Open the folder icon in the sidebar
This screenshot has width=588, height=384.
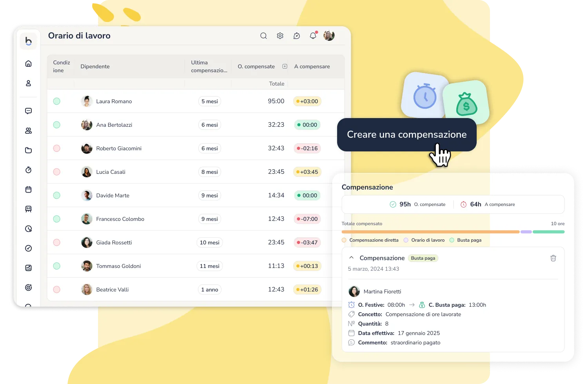click(x=28, y=150)
